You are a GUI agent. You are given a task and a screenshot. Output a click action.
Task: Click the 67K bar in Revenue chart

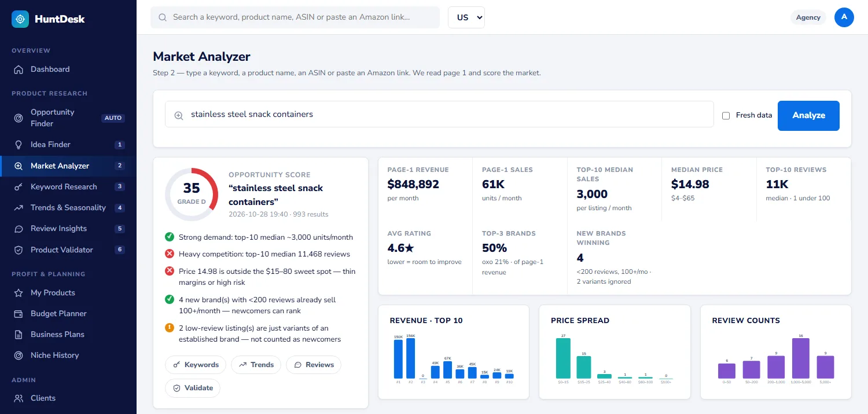click(x=447, y=370)
